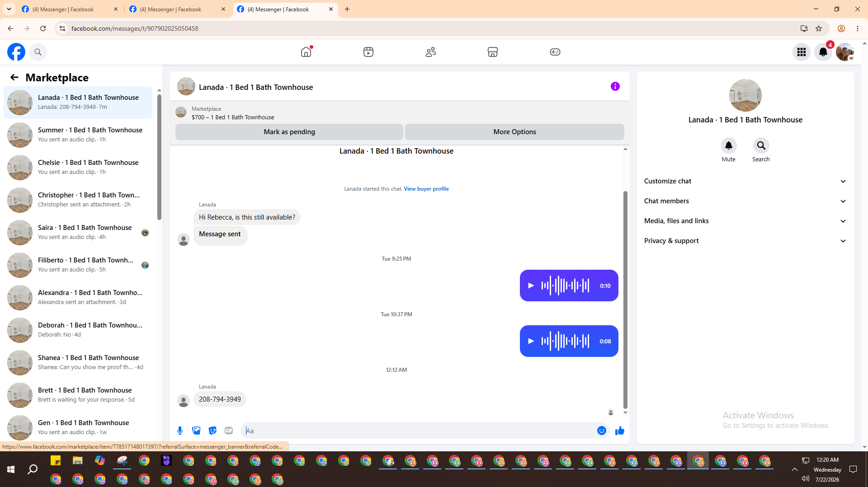Go to the Home feed icon

[x=306, y=52]
